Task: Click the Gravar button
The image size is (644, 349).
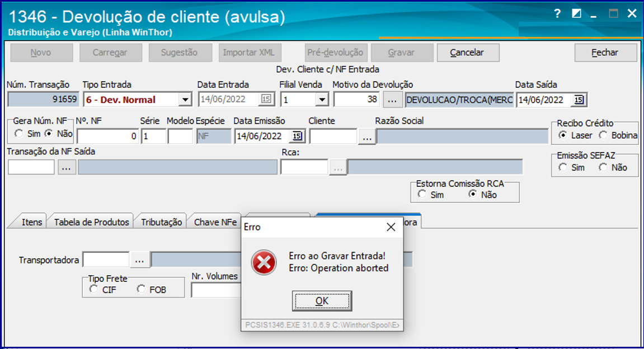Action: pos(402,53)
